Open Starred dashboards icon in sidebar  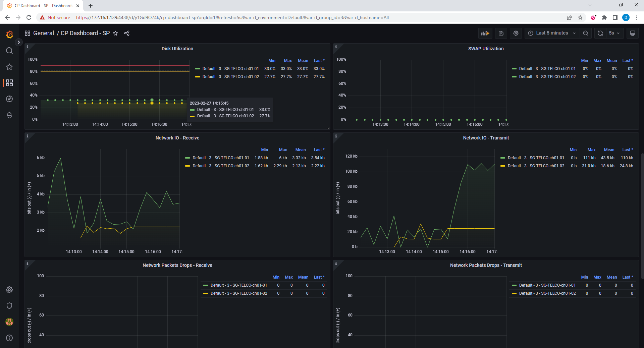(9, 67)
